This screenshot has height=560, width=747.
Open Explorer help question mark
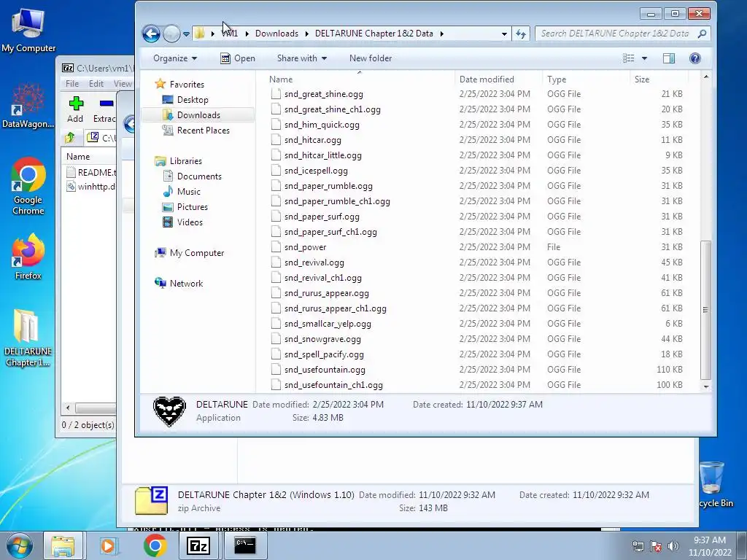click(695, 58)
